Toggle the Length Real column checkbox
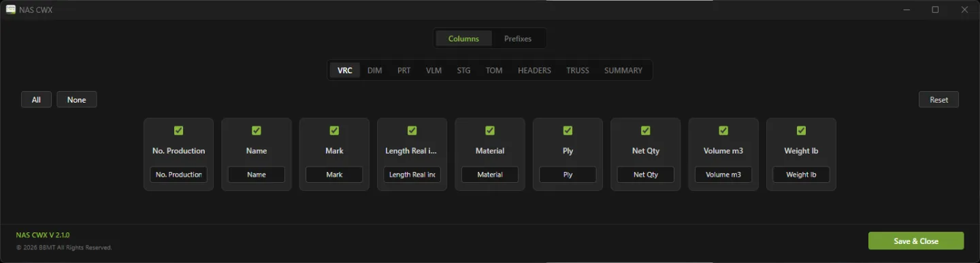The width and height of the screenshot is (980, 263). coord(412,130)
